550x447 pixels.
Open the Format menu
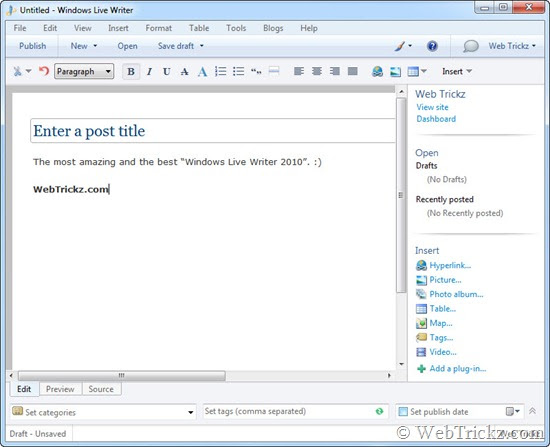pos(159,28)
